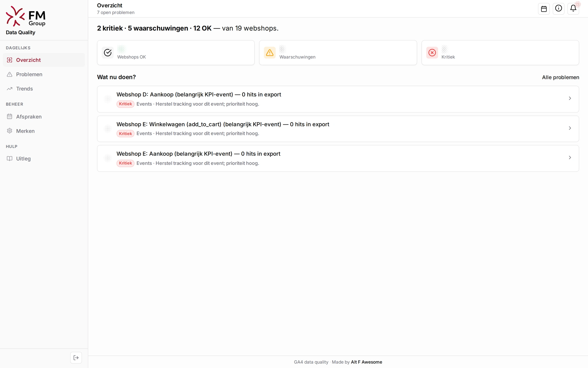Click the Uitleg book icon
This screenshot has width=588, height=368.
tap(10, 158)
